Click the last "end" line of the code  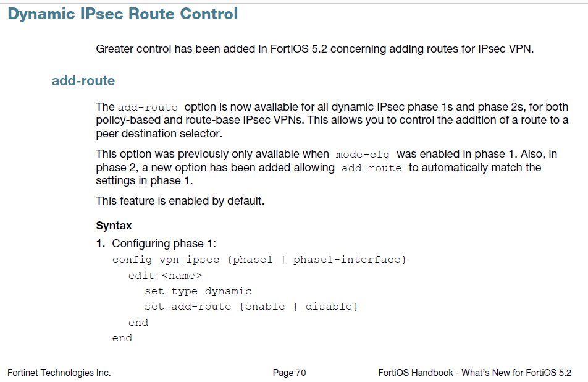122,338
